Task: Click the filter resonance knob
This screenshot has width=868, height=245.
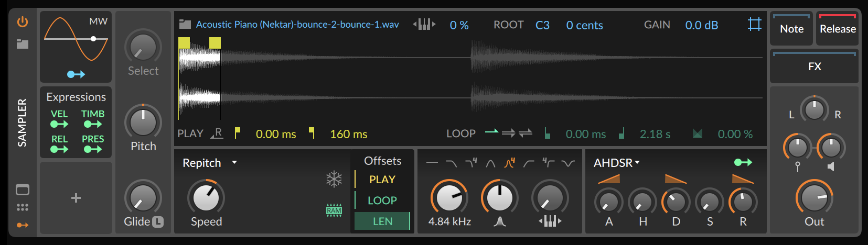Action: click(x=500, y=198)
